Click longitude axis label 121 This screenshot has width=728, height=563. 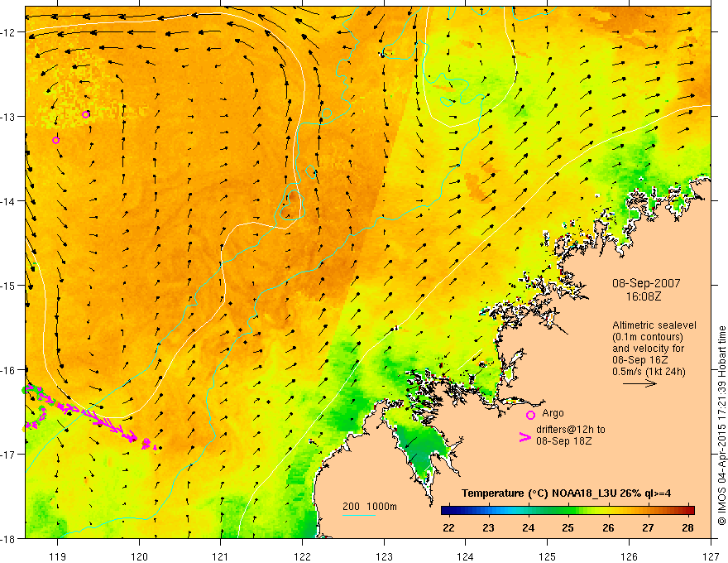(x=221, y=556)
